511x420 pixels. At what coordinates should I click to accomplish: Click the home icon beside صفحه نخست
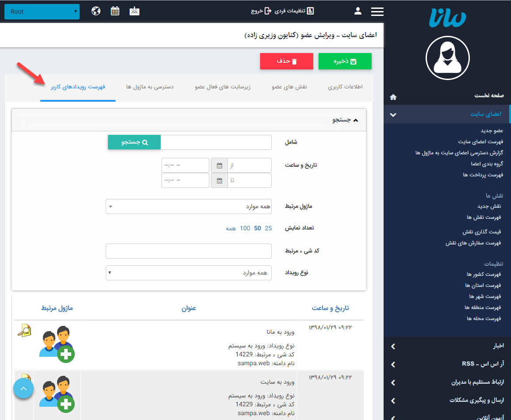pos(393,96)
